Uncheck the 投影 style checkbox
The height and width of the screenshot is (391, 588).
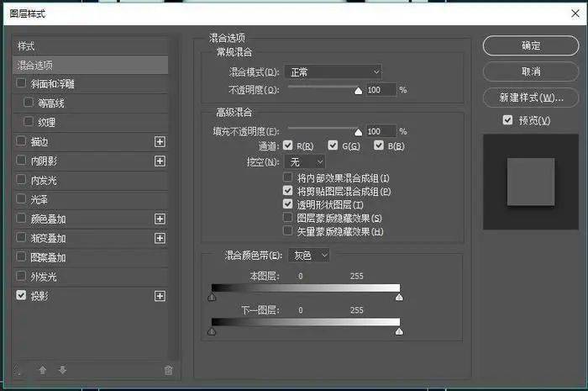(21, 295)
